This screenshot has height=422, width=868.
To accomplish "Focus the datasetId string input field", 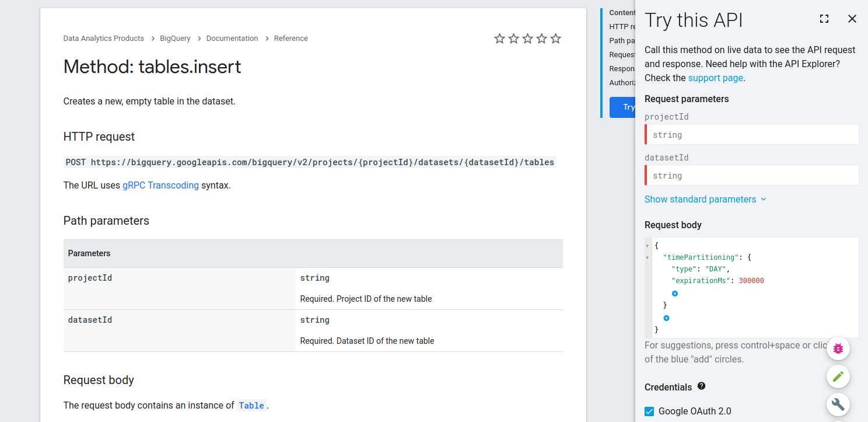I will coord(752,176).
